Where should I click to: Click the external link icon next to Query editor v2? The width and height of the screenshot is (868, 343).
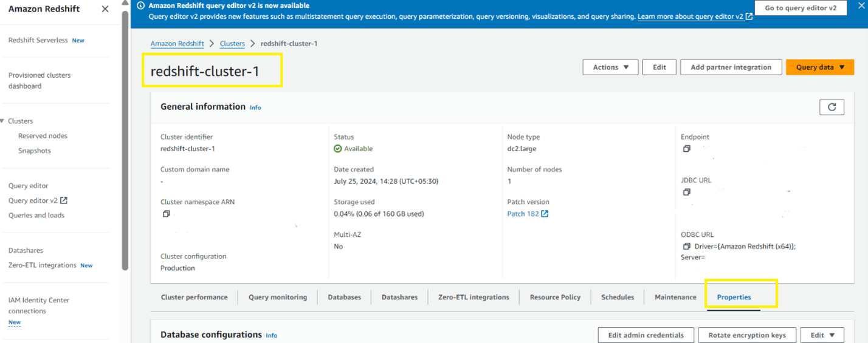pyautogui.click(x=64, y=200)
